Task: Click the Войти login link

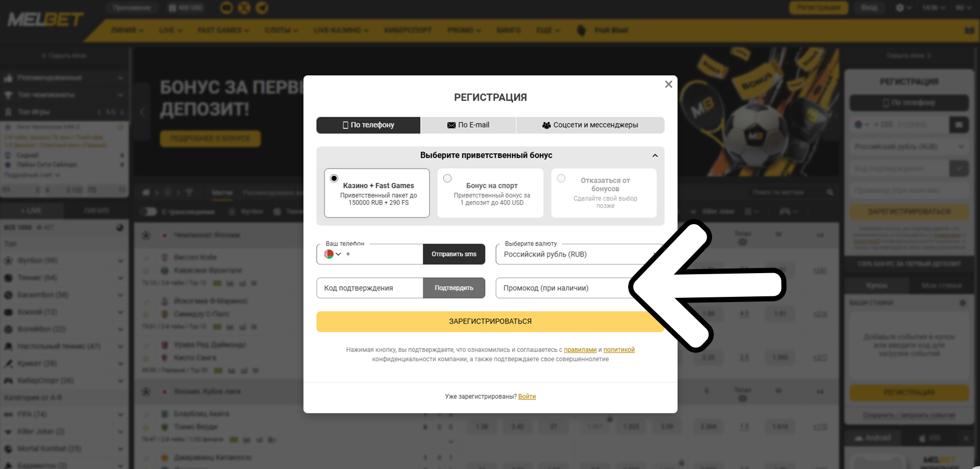Action: [x=527, y=396]
